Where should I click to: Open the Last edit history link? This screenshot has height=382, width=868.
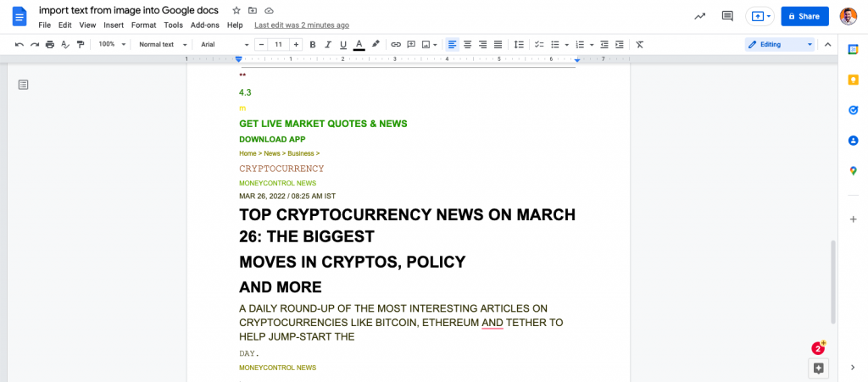(302, 25)
